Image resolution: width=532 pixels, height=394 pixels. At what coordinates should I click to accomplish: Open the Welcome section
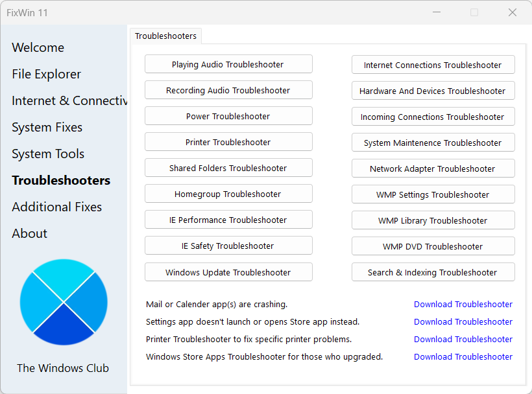pos(38,47)
